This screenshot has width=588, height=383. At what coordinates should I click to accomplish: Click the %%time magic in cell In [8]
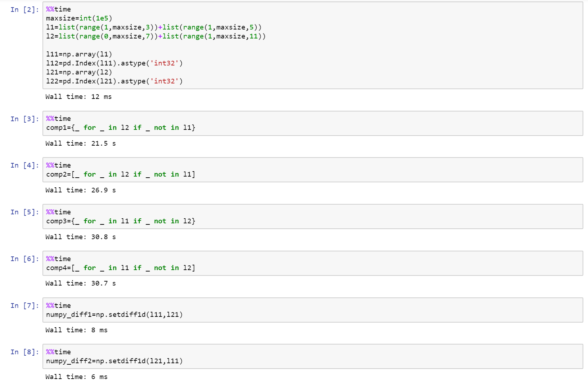click(x=59, y=352)
